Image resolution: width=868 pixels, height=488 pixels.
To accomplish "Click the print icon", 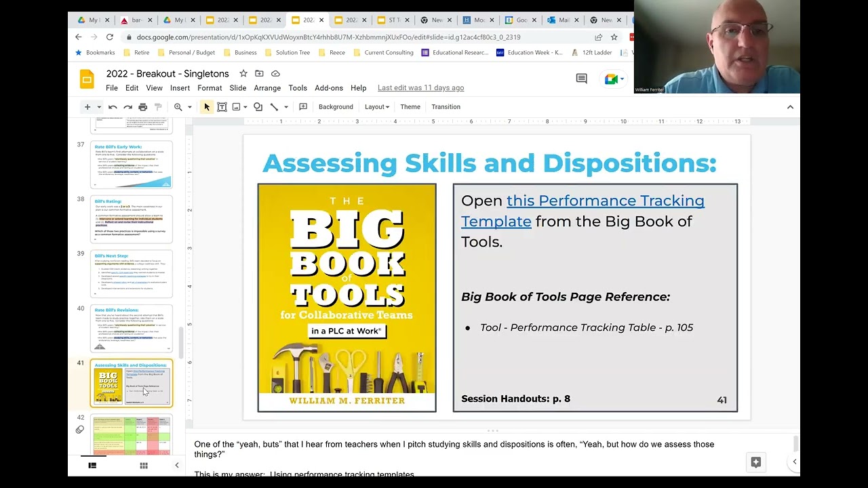I will (x=142, y=107).
